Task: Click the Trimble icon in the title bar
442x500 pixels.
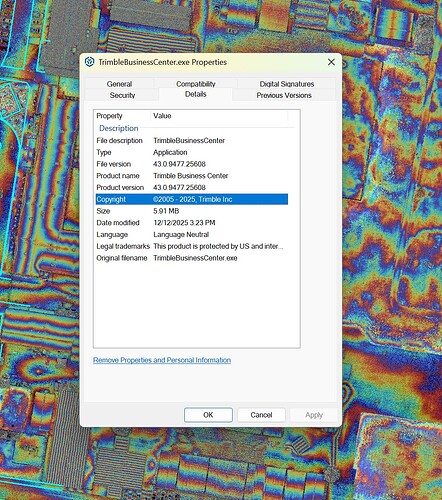Action: (89, 62)
